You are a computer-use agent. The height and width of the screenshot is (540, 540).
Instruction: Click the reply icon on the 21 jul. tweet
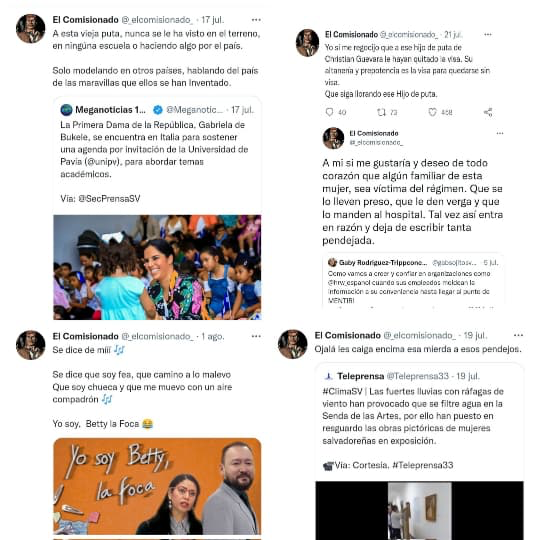point(329,112)
